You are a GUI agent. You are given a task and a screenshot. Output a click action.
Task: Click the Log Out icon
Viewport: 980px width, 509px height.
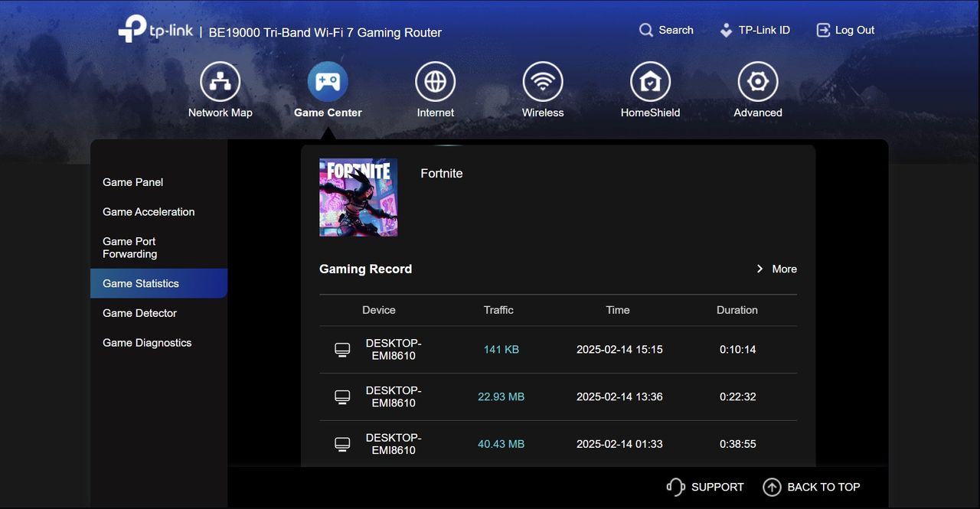click(824, 30)
